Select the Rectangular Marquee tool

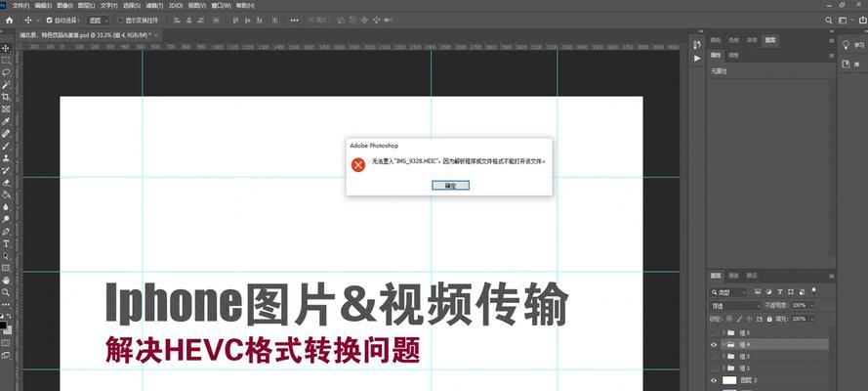[6, 61]
